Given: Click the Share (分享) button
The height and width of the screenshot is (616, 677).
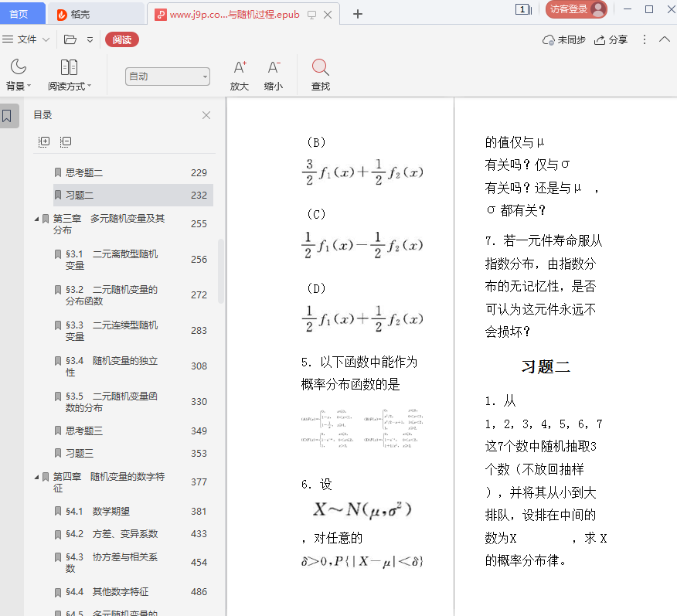Looking at the screenshot, I should point(611,39).
